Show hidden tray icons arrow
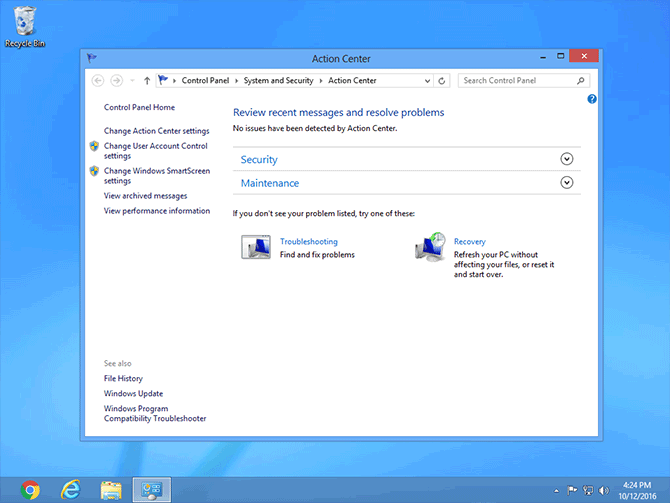 [556, 491]
